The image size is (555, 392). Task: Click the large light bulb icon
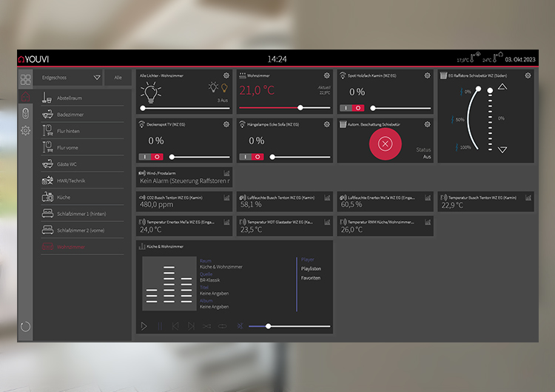coord(152,93)
